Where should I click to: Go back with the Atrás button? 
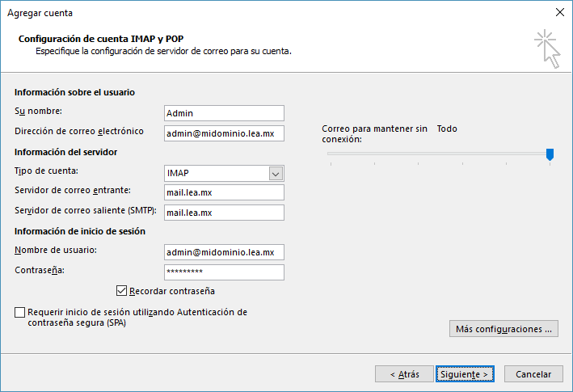(404, 374)
